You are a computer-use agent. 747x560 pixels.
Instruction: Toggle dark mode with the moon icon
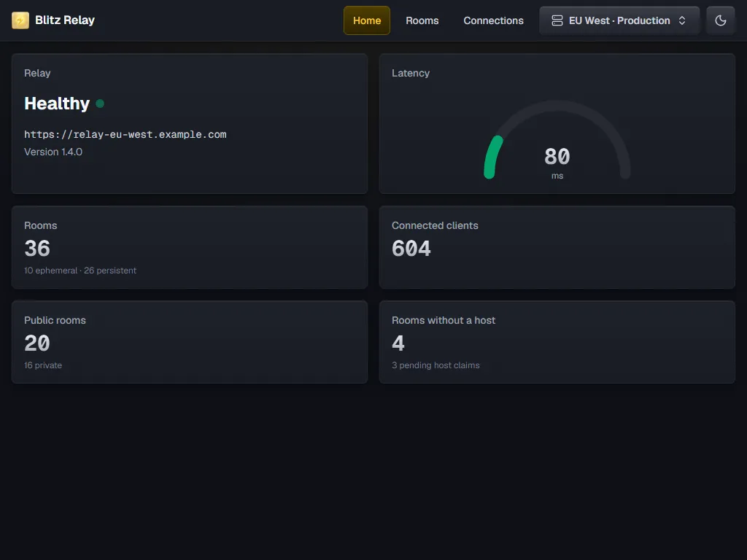pos(720,20)
